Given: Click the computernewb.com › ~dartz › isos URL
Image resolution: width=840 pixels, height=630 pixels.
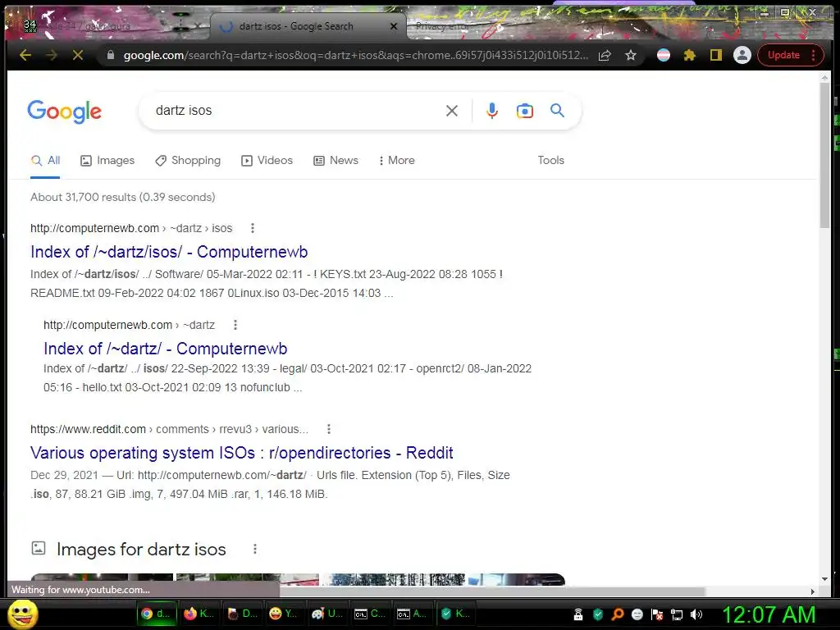Looking at the screenshot, I should 131,228.
